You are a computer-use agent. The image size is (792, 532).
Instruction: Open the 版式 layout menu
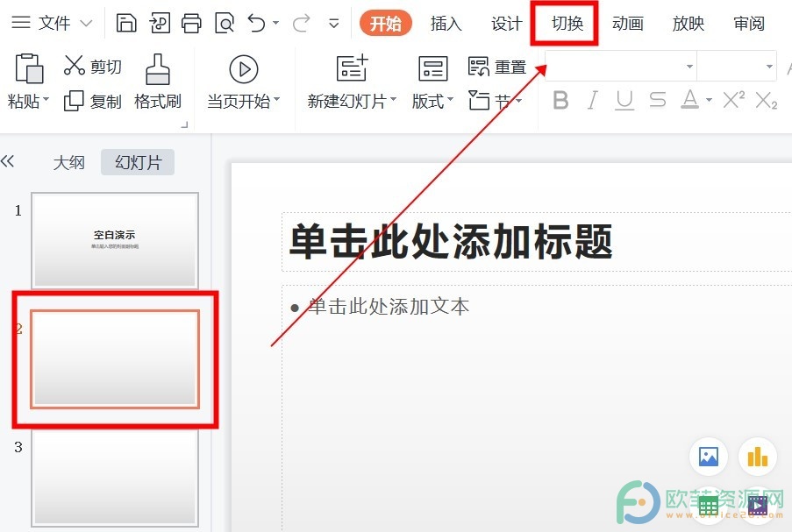(433, 82)
